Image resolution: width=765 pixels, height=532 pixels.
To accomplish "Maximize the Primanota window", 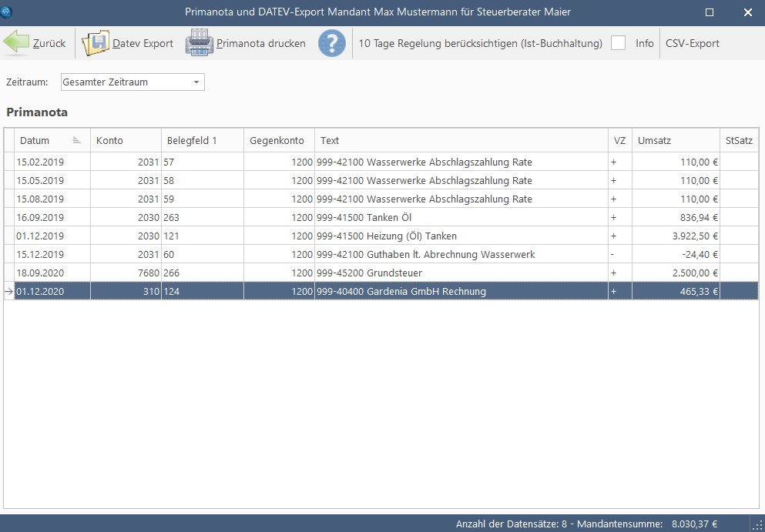I will click(x=710, y=12).
